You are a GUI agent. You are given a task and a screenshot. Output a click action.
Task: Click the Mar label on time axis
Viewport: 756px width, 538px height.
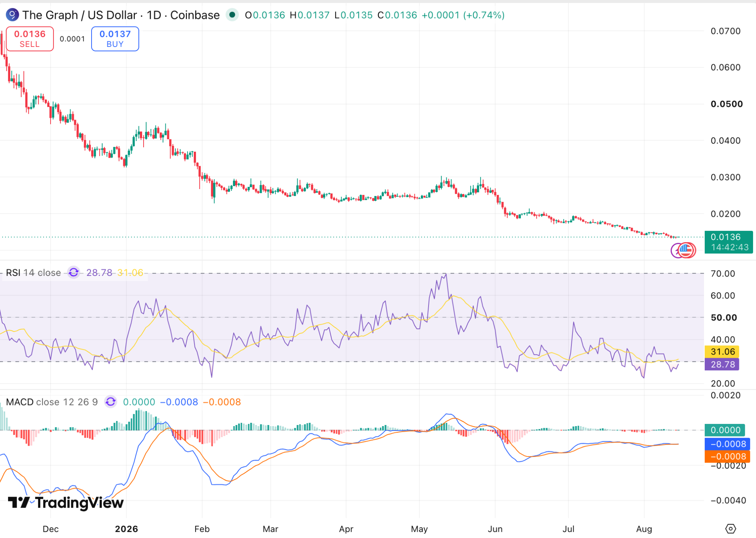click(270, 529)
